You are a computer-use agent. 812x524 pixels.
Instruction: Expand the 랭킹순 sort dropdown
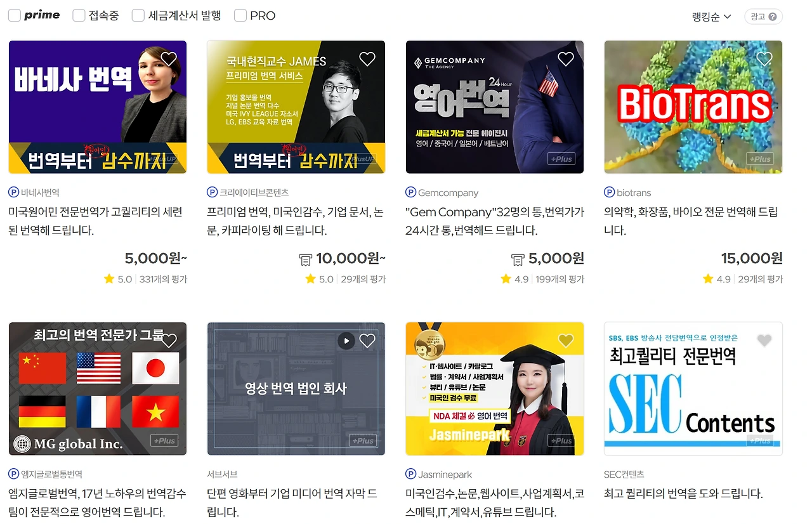pyautogui.click(x=711, y=16)
